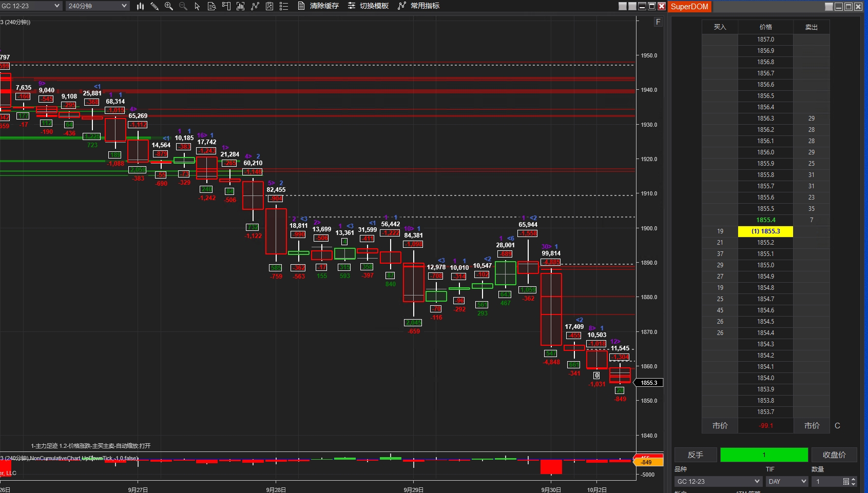This screenshot has width=868, height=493.
Task: Increase quantity with the stepper arrow
Action: [854, 479]
